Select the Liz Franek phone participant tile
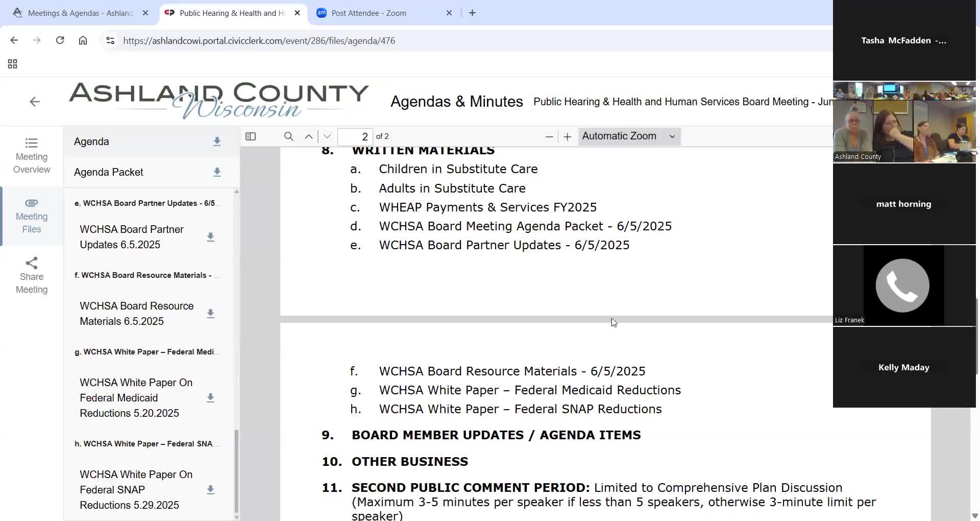Viewport: 980px width, 521px height. pos(904,286)
